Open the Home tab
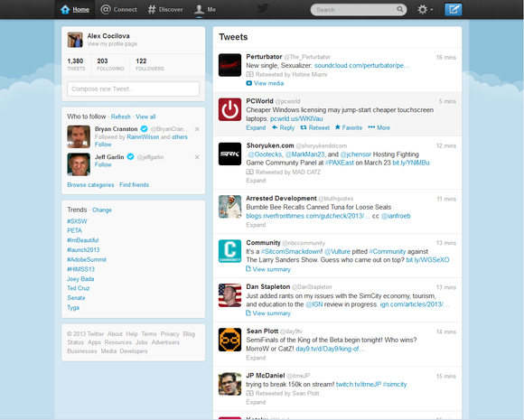The image size is (524, 420). point(75,9)
